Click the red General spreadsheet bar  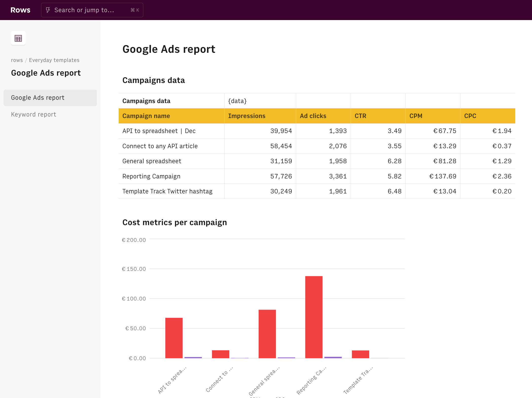click(267, 334)
